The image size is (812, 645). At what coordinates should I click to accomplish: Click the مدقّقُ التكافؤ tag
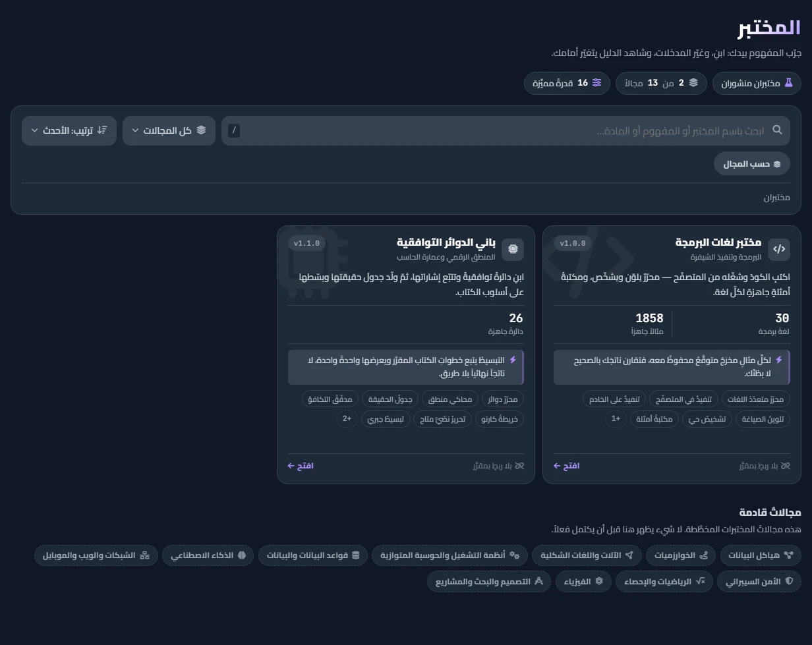330,399
